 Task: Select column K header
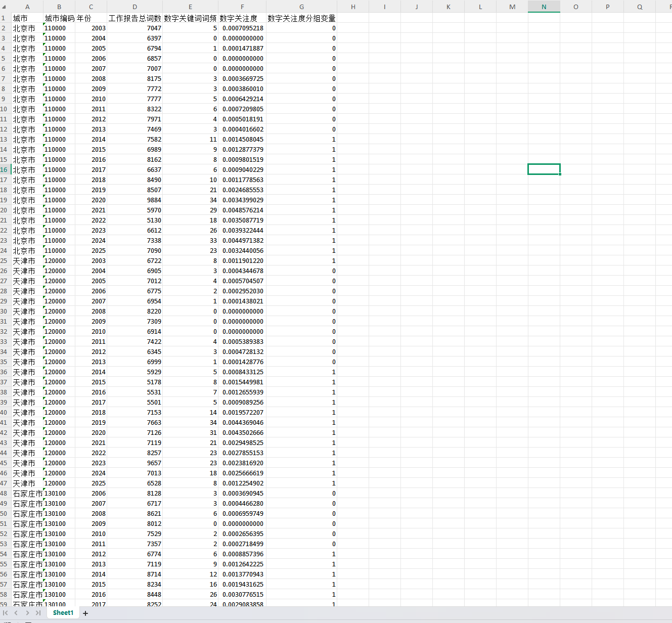pos(449,7)
